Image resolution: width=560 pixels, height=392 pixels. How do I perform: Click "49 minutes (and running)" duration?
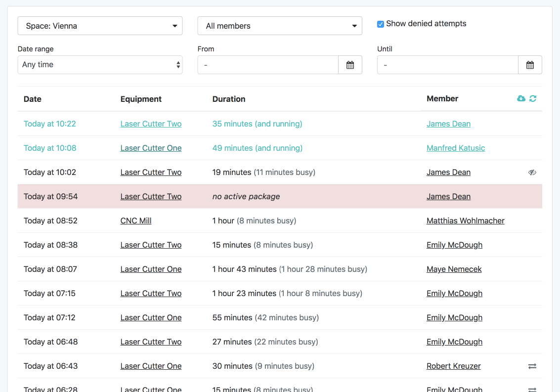point(257,148)
